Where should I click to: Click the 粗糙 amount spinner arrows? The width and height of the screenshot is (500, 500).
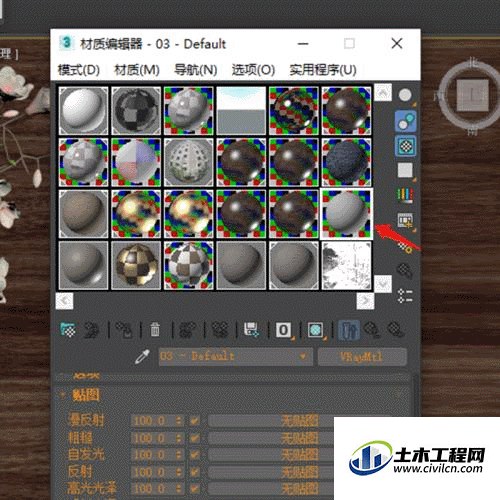(179, 438)
